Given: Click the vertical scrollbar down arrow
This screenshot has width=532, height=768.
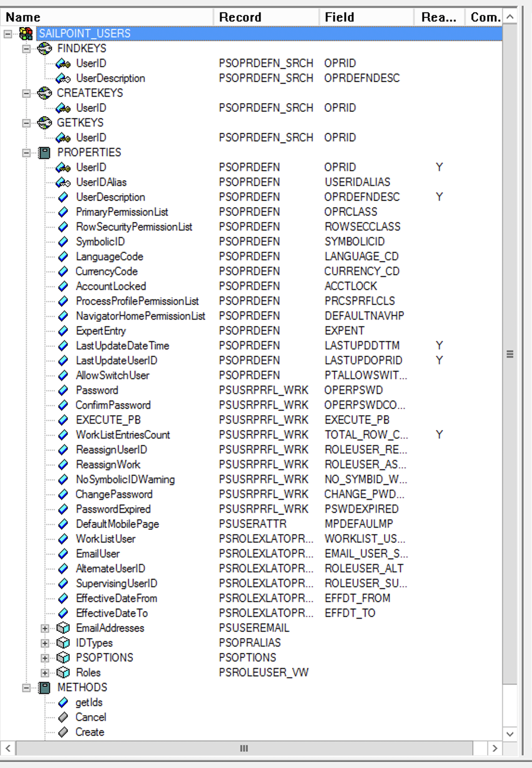Looking at the screenshot, I should coord(510,734).
